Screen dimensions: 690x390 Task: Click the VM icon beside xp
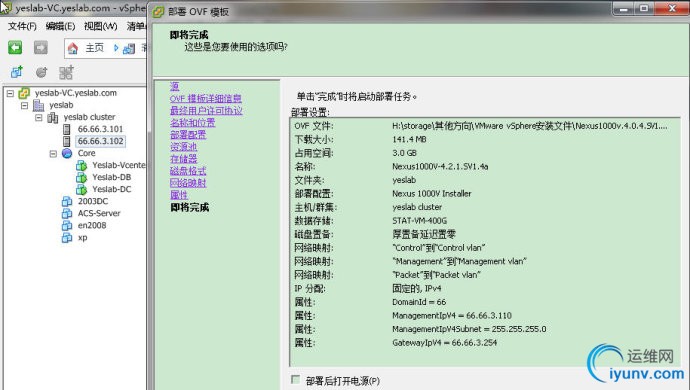pyautogui.click(x=67, y=238)
